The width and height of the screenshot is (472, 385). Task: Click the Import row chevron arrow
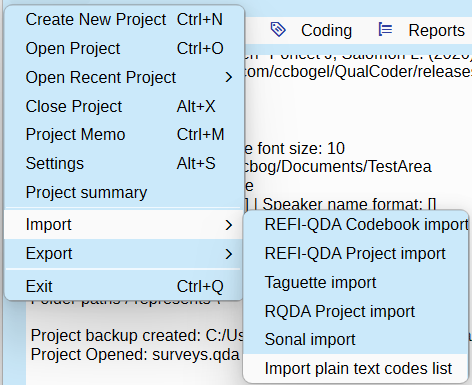click(x=229, y=225)
